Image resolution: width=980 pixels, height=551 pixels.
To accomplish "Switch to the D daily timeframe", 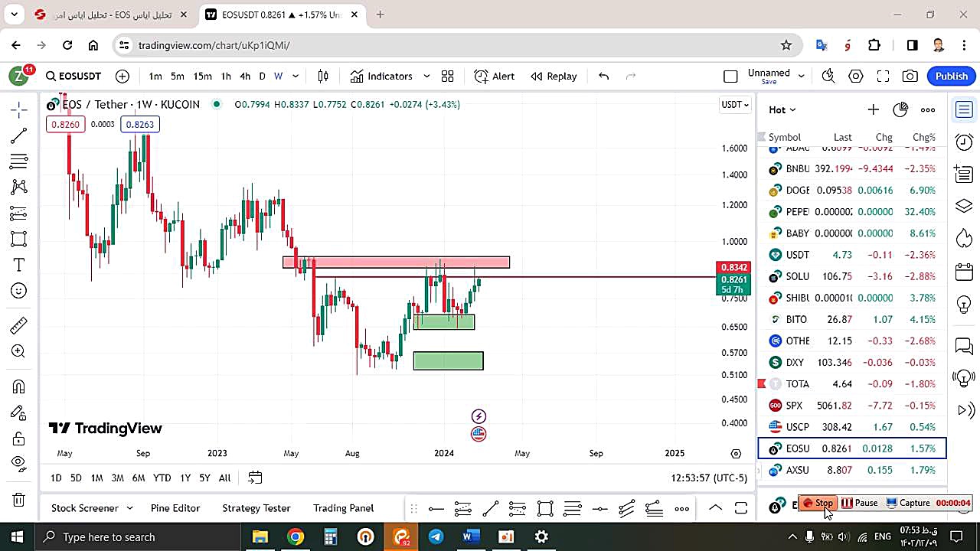I will 262,76.
